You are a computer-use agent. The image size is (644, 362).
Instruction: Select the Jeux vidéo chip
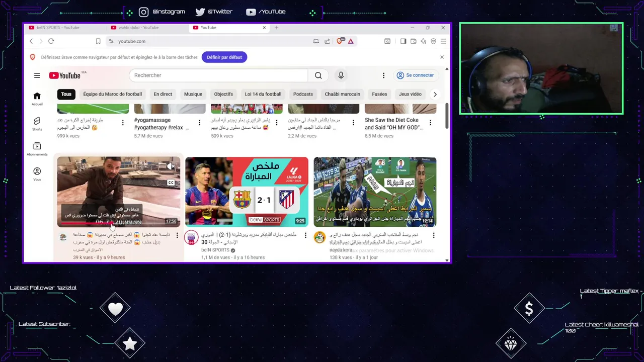[410, 94]
